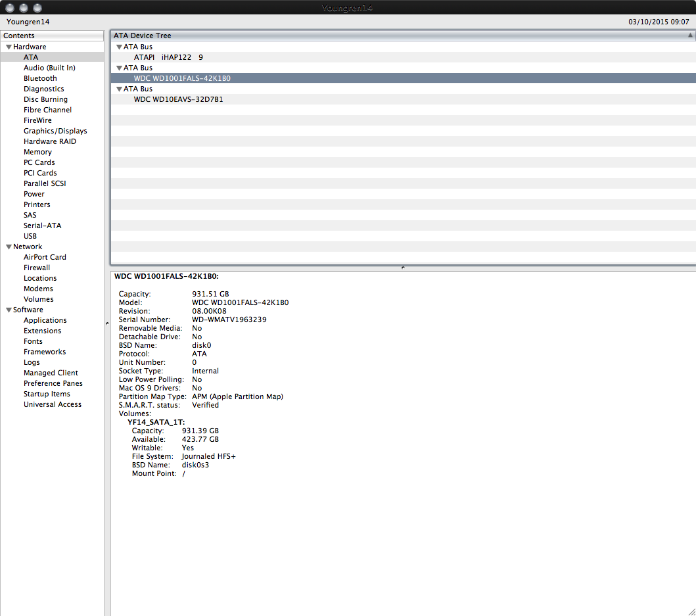Select the ATAPI iHAP122 device row
The image size is (696, 616).
tap(403, 57)
